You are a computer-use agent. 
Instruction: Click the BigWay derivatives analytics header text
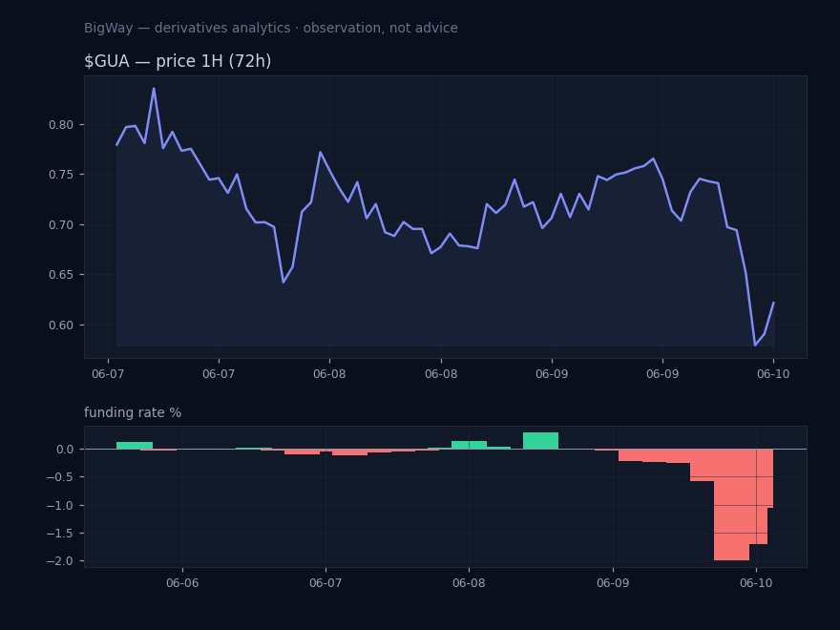(x=270, y=28)
